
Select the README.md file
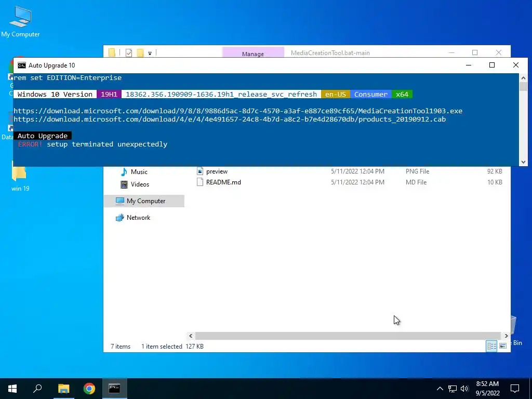(223, 182)
